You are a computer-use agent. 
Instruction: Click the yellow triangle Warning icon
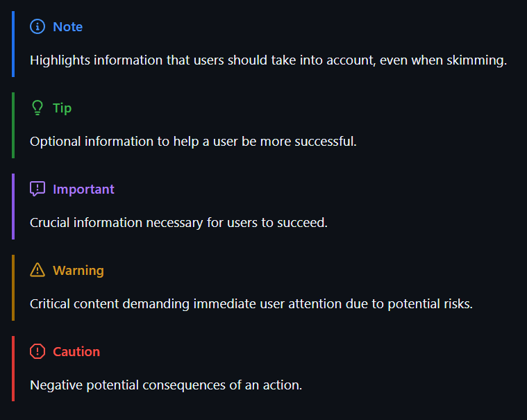[x=37, y=271]
